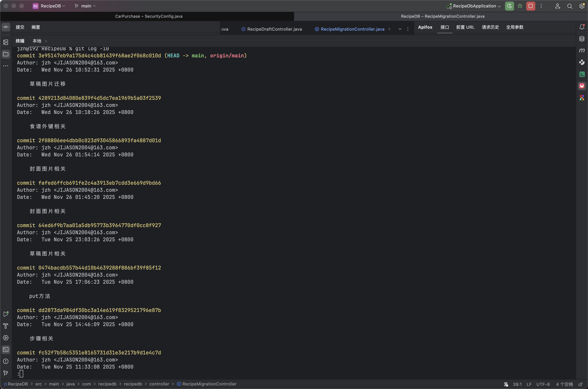Click the Debug bug icon

pyautogui.click(x=520, y=6)
